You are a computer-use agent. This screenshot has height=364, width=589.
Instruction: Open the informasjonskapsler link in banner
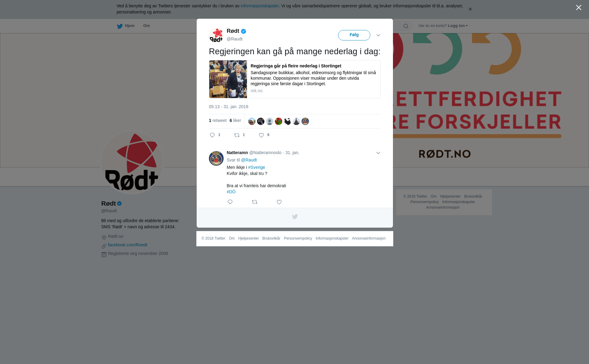260,6
